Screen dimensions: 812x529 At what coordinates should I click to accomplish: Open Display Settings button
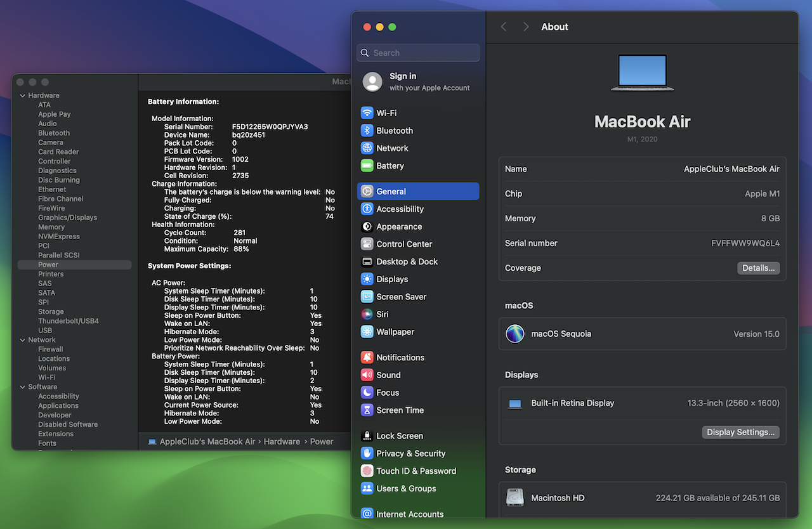(741, 433)
